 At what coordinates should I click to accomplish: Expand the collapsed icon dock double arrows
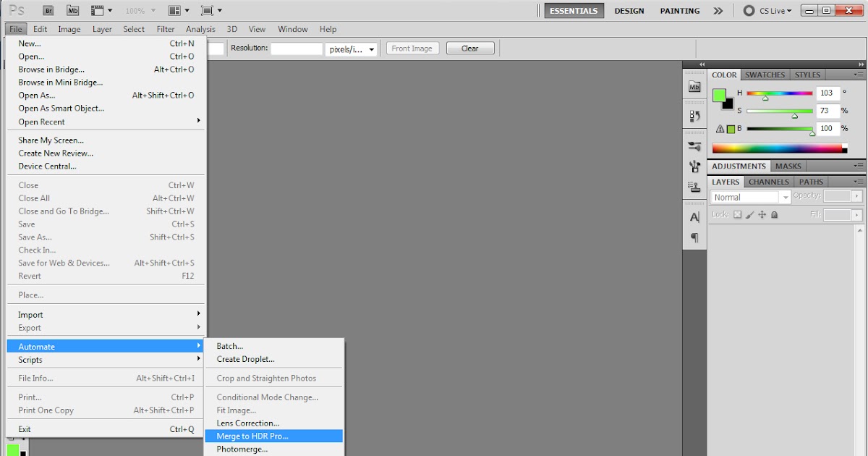(x=700, y=64)
